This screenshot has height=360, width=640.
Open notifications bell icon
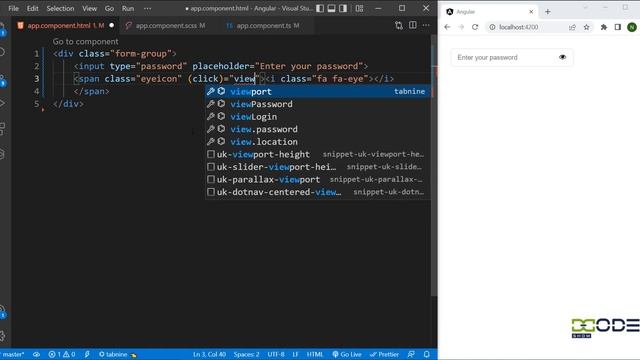(x=427, y=354)
